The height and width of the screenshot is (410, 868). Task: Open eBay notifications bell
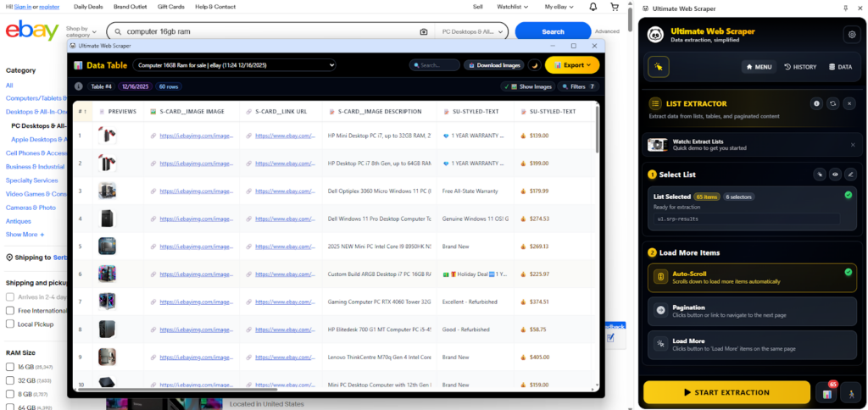coord(593,7)
